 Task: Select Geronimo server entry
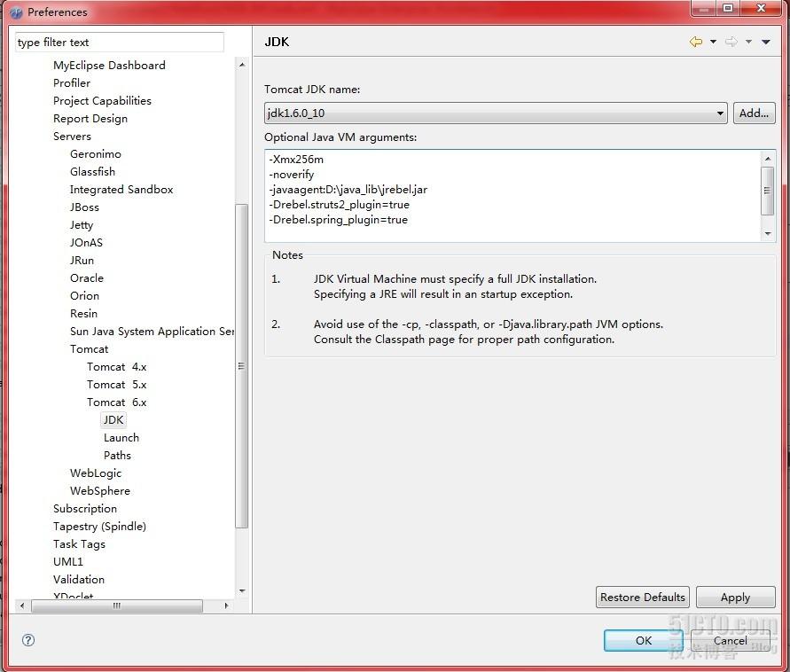coord(96,154)
